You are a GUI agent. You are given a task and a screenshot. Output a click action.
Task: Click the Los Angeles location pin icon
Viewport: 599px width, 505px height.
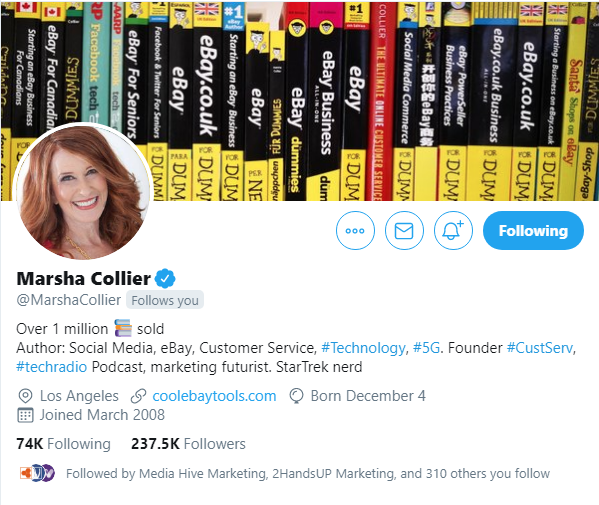[25, 396]
